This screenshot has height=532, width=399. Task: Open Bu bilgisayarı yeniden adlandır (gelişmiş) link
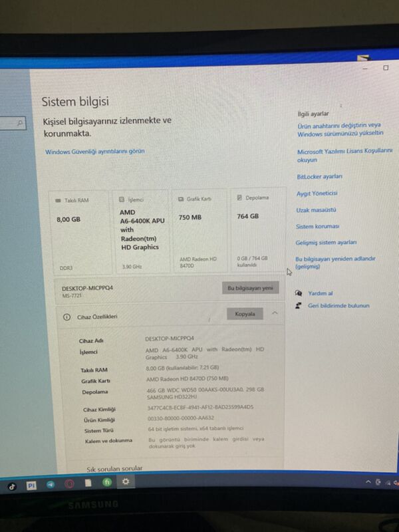(335, 262)
